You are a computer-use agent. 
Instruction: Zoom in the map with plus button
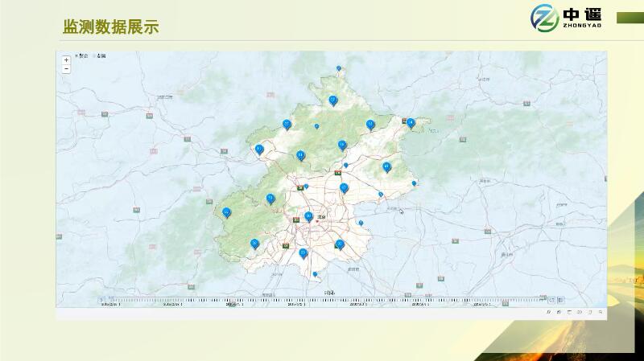point(66,60)
